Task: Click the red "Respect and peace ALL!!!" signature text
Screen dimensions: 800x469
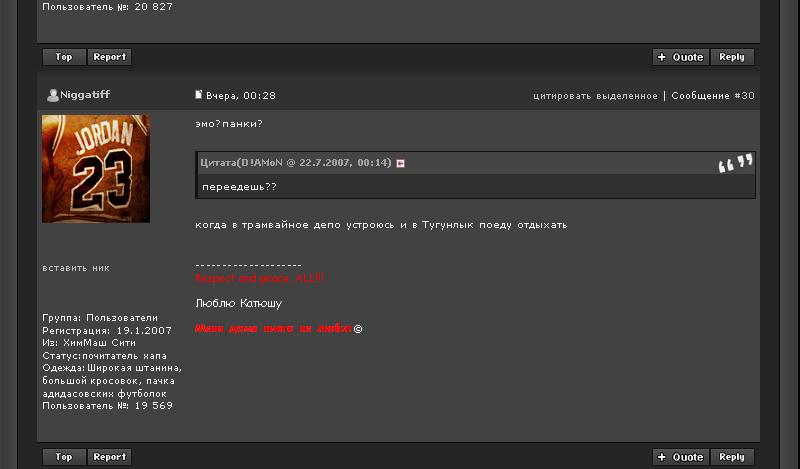Action: coord(260,278)
